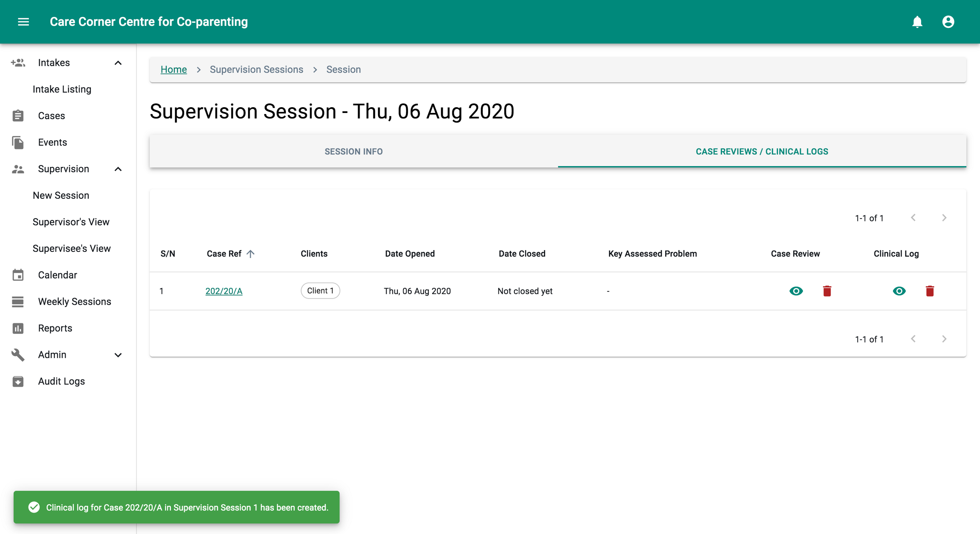Click the clinical log created notification

[177, 507]
